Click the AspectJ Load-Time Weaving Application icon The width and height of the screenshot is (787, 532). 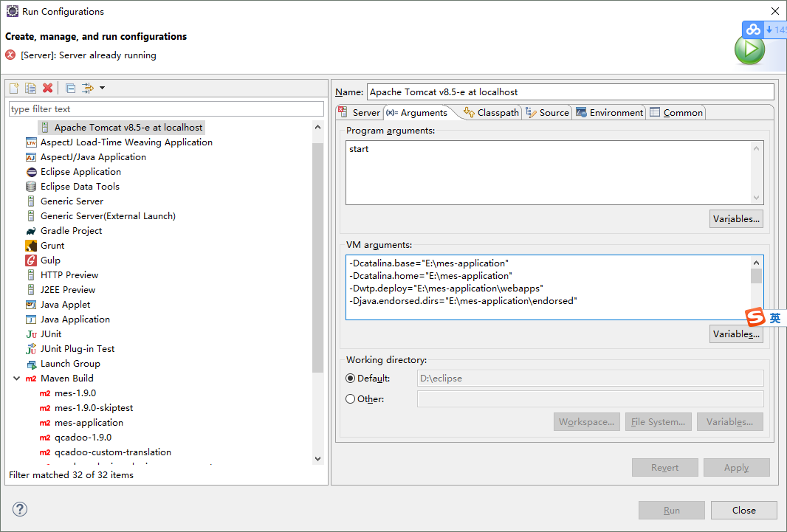point(31,142)
